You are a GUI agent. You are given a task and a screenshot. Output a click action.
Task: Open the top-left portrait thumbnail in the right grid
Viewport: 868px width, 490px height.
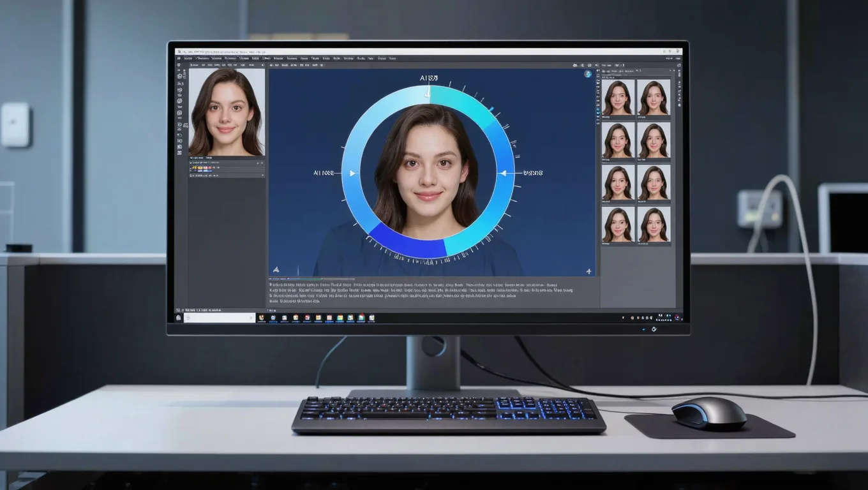pos(618,97)
